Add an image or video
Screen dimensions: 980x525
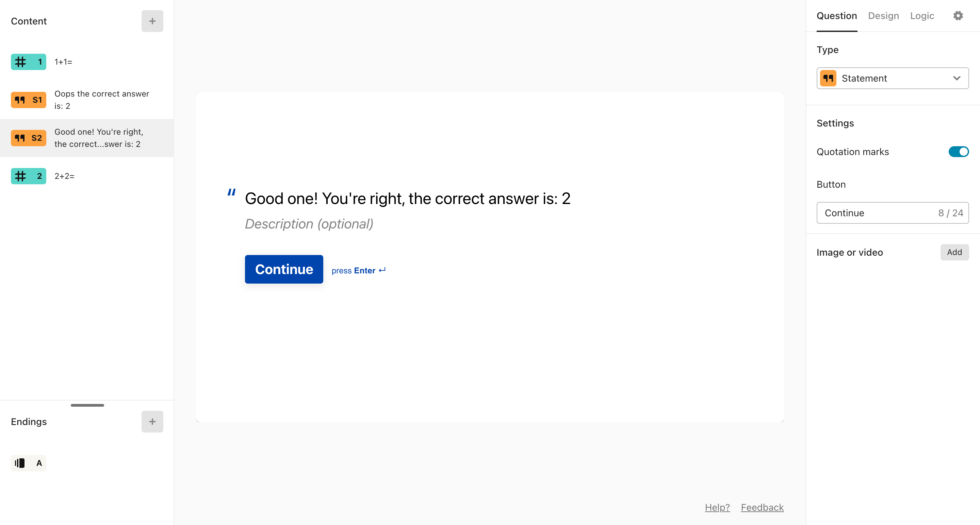[x=954, y=252]
